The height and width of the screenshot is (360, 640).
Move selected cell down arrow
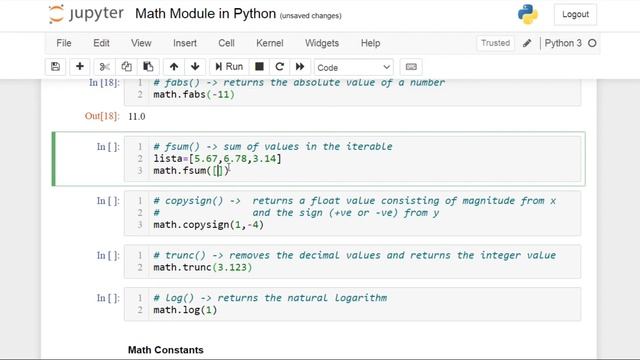195,67
